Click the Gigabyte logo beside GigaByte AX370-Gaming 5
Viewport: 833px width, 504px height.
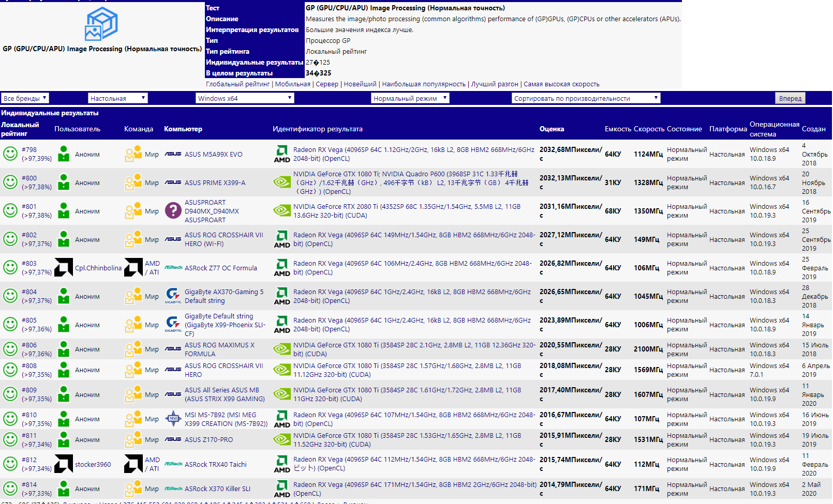click(173, 296)
